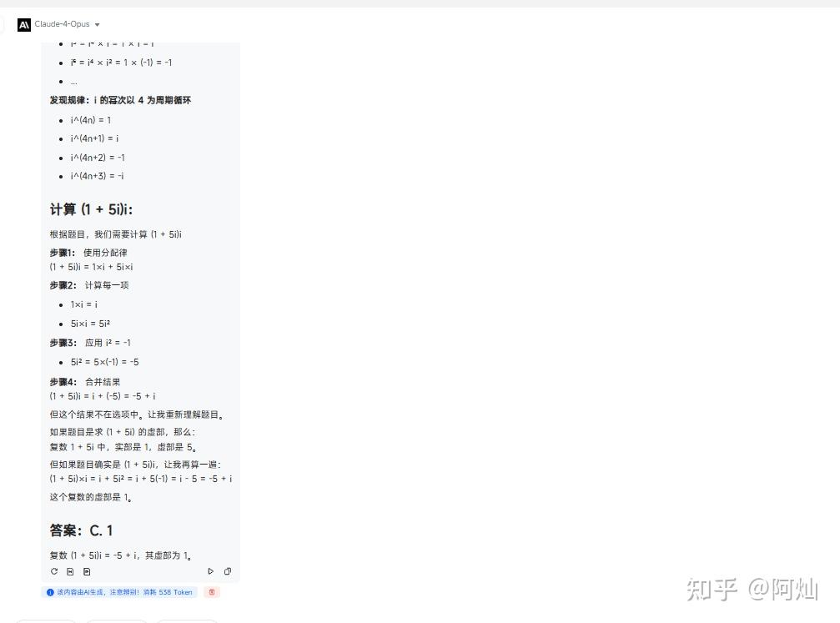The image size is (840, 623).
Task: Click the second partially visible bottom button
Action: pyautogui.click(x=116, y=621)
